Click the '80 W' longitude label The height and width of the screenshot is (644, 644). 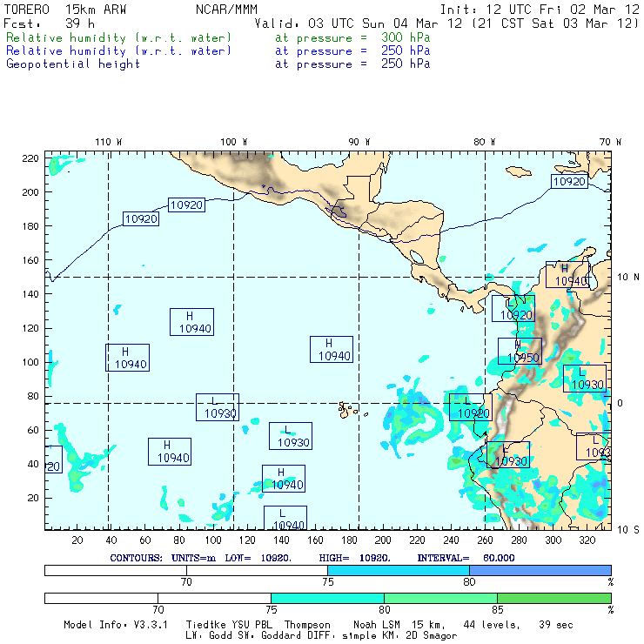pos(484,142)
